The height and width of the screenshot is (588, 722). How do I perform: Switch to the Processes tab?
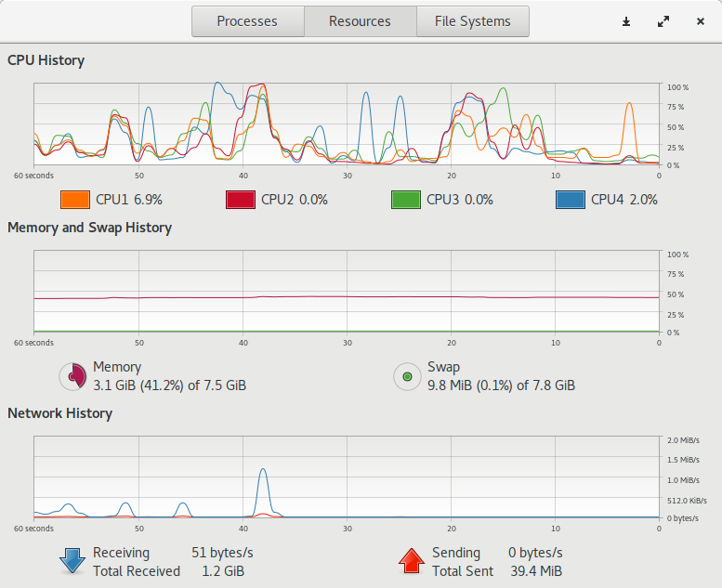248,21
